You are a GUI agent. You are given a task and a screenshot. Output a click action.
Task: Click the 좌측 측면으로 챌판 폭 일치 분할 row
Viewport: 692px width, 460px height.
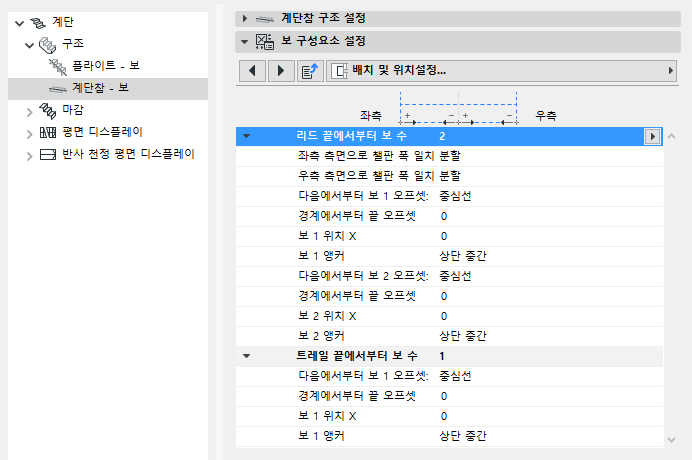[x=449, y=156]
